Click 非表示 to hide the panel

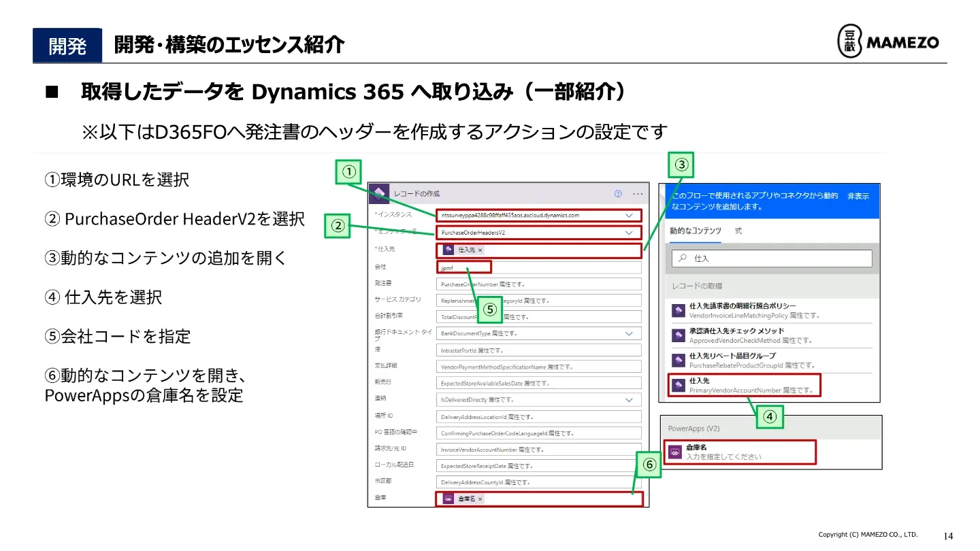858,196
